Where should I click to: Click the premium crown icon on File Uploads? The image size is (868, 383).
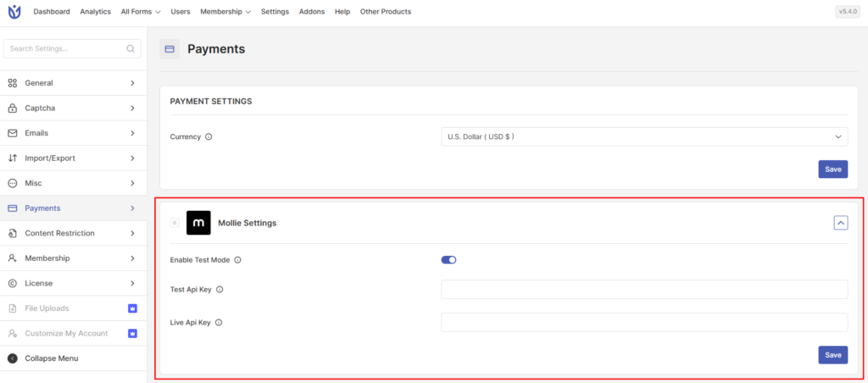[x=131, y=308]
